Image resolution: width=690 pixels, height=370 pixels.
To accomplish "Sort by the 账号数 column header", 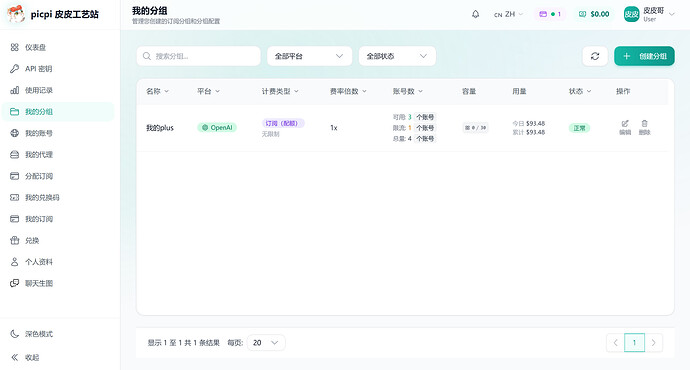I will tap(407, 91).
